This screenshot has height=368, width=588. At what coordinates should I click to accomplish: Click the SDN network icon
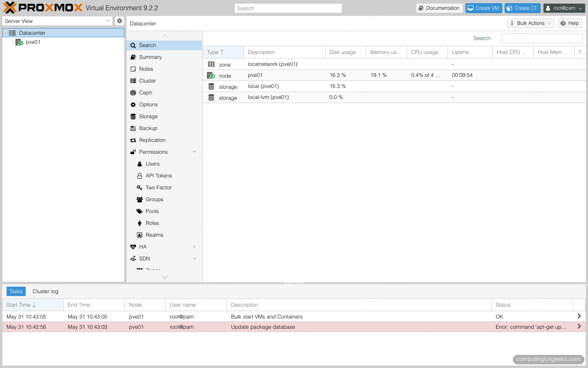(133, 259)
